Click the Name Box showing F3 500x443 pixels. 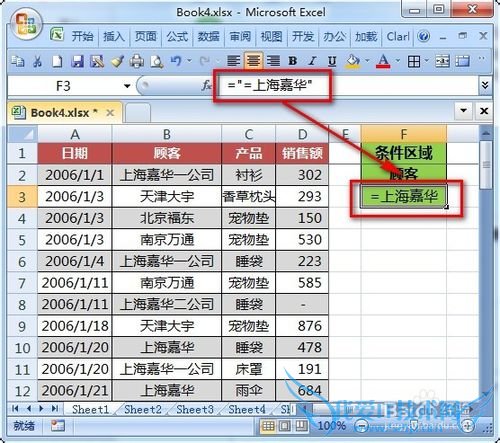[x=63, y=86]
